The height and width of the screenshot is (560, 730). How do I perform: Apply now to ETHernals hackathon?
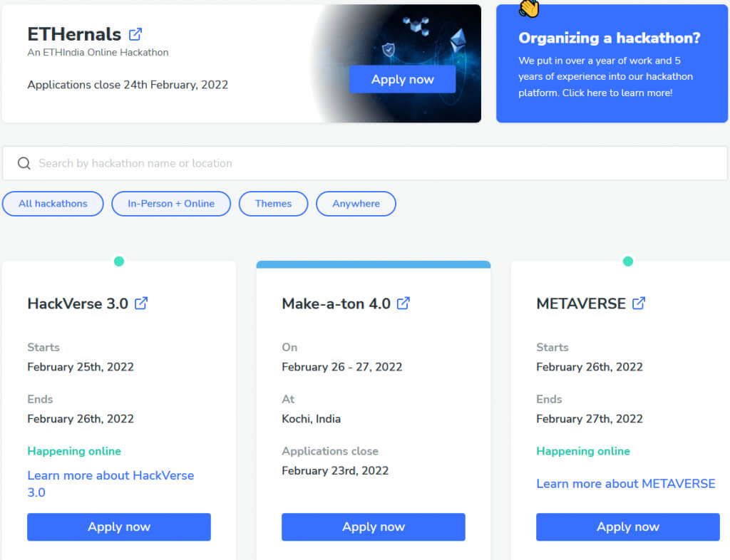point(402,80)
